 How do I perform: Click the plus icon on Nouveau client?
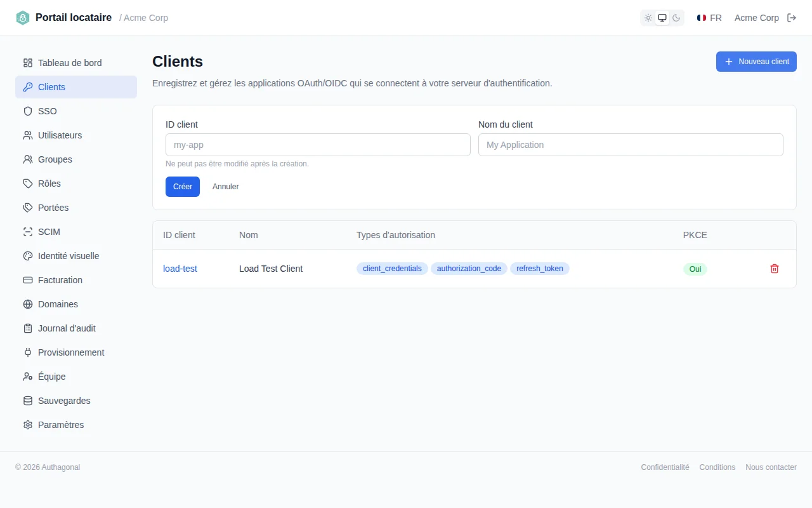tap(729, 62)
